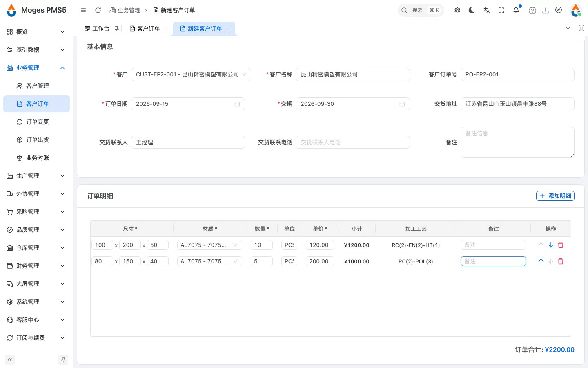Image resolution: width=588 pixels, height=368 pixels.
Task: Switch to dark mode moon icon
Action: (472, 10)
